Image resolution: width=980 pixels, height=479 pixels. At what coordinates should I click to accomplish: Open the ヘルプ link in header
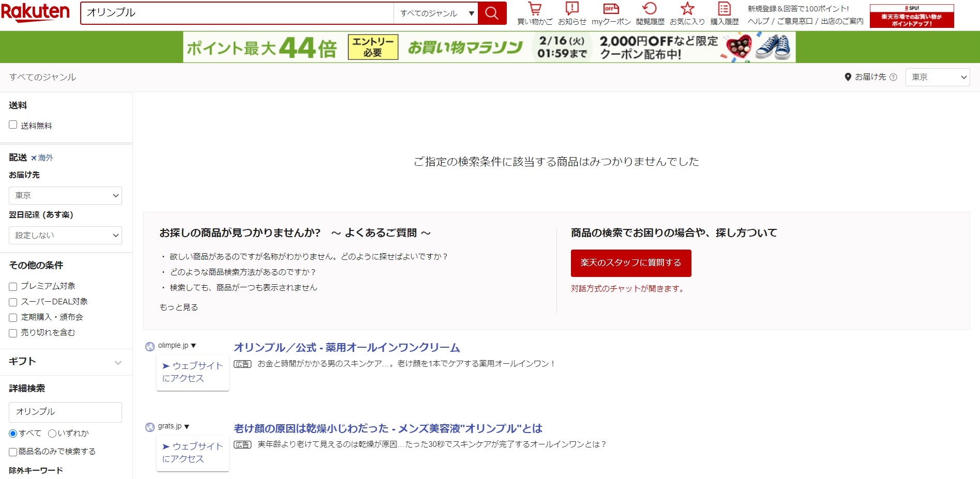point(758,21)
